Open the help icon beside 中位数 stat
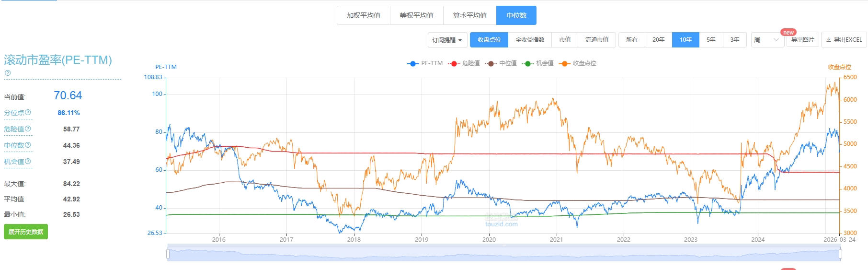 (x=28, y=145)
